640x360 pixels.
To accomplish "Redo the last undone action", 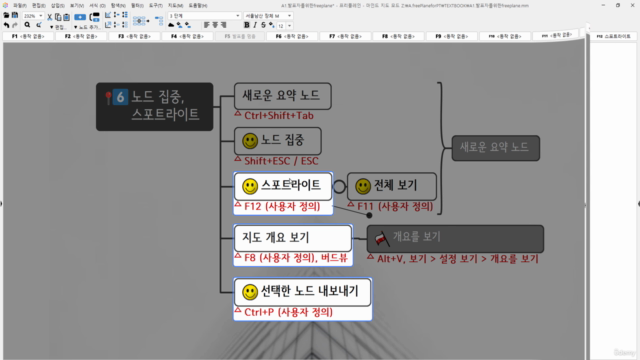I will tap(15, 25).
